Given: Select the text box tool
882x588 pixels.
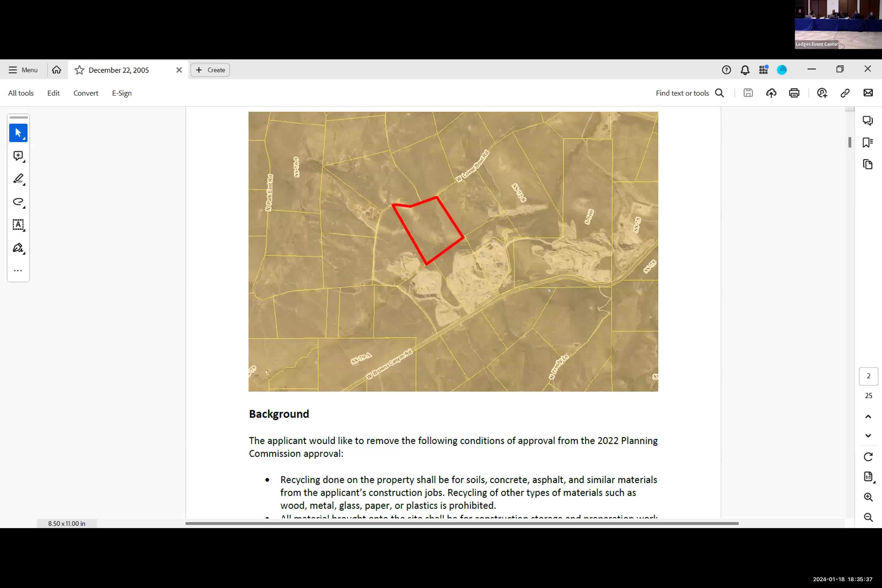Looking at the screenshot, I should (x=18, y=225).
